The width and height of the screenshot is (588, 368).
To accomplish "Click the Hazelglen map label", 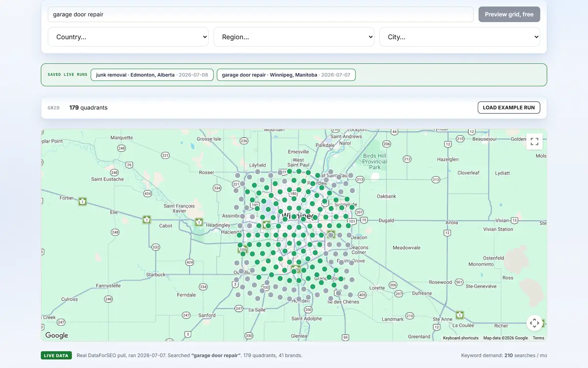I will [447, 159].
